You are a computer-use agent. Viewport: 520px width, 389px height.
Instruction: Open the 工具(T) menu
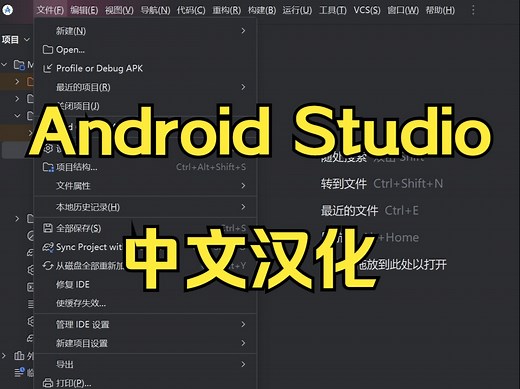[x=333, y=10]
